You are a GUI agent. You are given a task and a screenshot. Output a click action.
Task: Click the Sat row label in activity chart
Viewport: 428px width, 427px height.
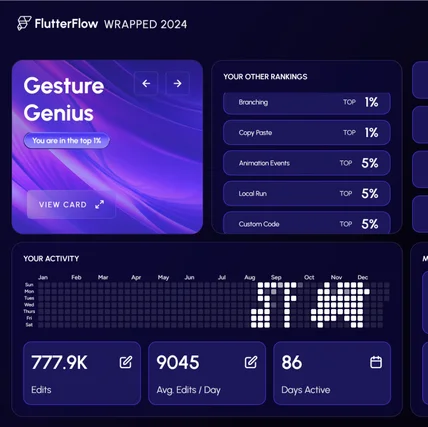(x=29, y=325)
